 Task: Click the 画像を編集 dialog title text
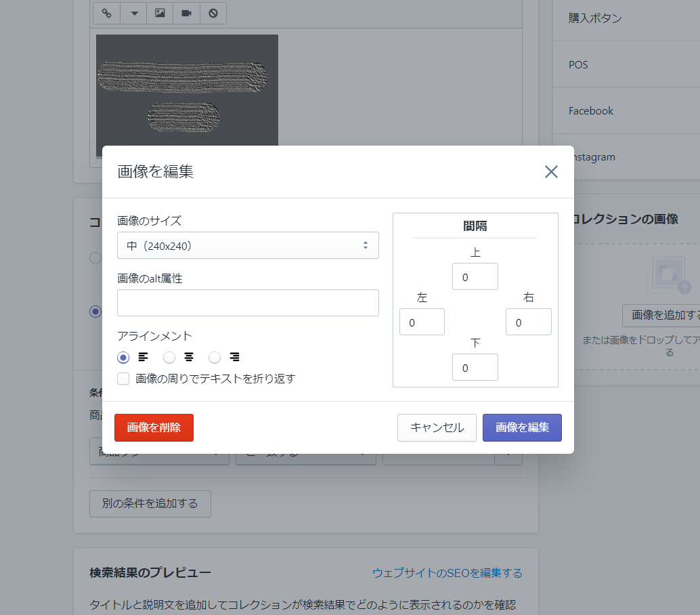point(155,171)
